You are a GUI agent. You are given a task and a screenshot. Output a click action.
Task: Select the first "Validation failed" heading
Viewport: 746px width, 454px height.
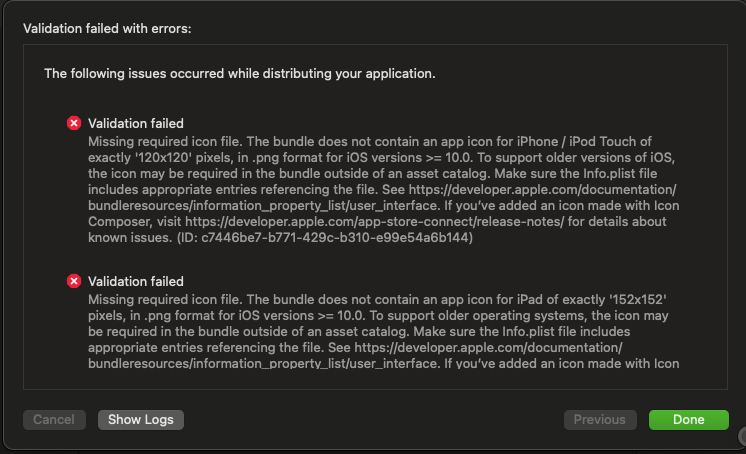click(136, 123)
